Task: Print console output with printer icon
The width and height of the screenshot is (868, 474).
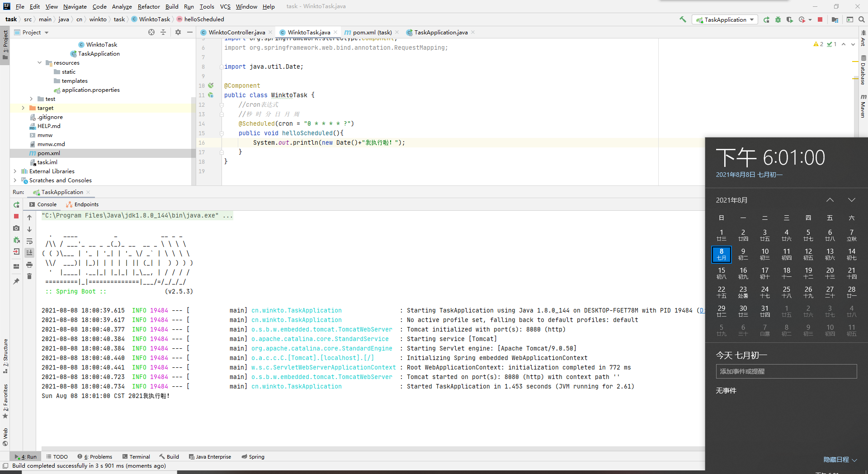Action: (x=29, y=265)
